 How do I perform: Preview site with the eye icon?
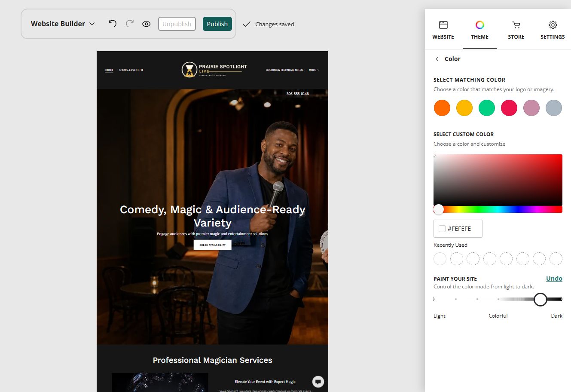pos(147,24)
